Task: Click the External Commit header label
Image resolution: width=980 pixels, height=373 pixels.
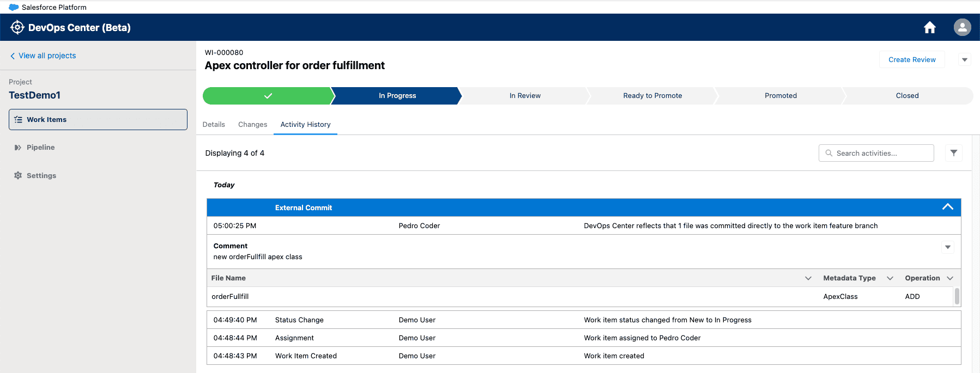Action: coord(304,207)
